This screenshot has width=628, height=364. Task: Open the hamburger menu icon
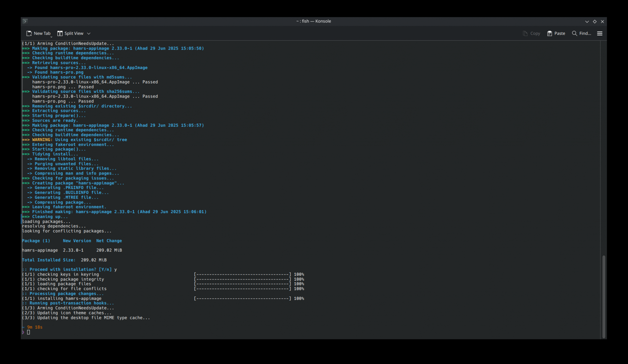click(x=600, y=33)
